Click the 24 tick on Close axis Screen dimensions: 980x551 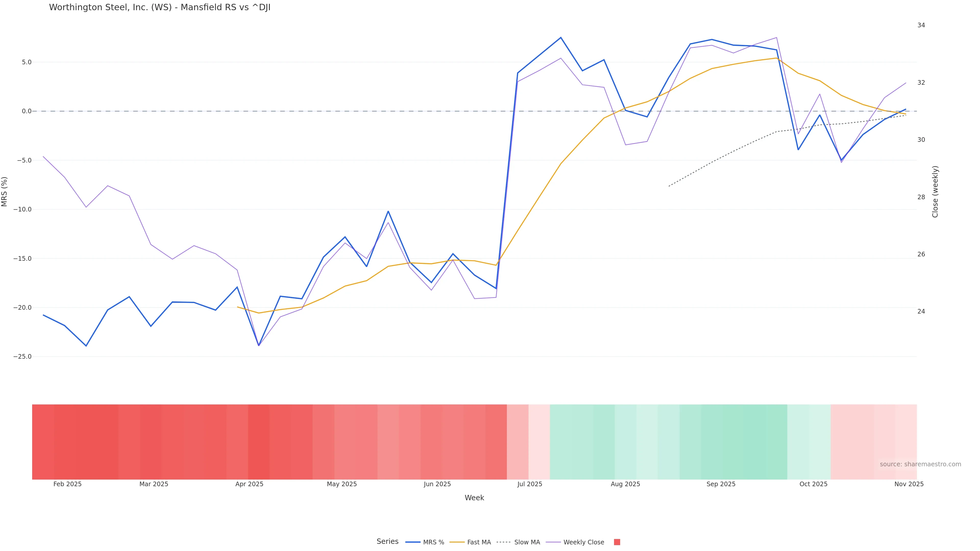(921, 311)
